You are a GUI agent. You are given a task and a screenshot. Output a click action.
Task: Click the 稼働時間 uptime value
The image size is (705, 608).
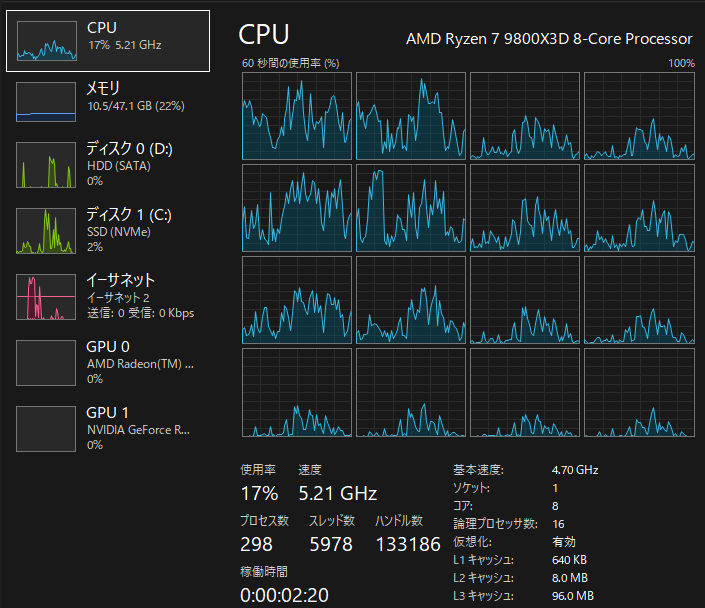[x=286, y=595]
